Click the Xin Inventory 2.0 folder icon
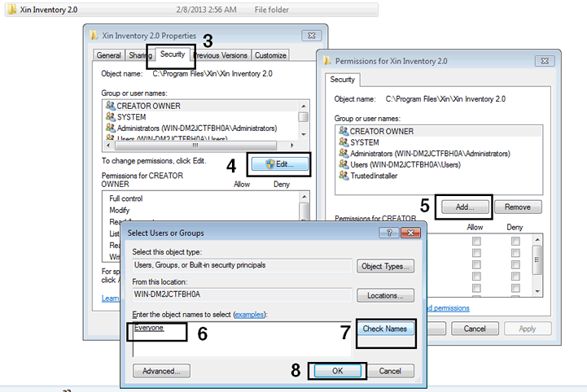The image size is (587, 392). 11,9
